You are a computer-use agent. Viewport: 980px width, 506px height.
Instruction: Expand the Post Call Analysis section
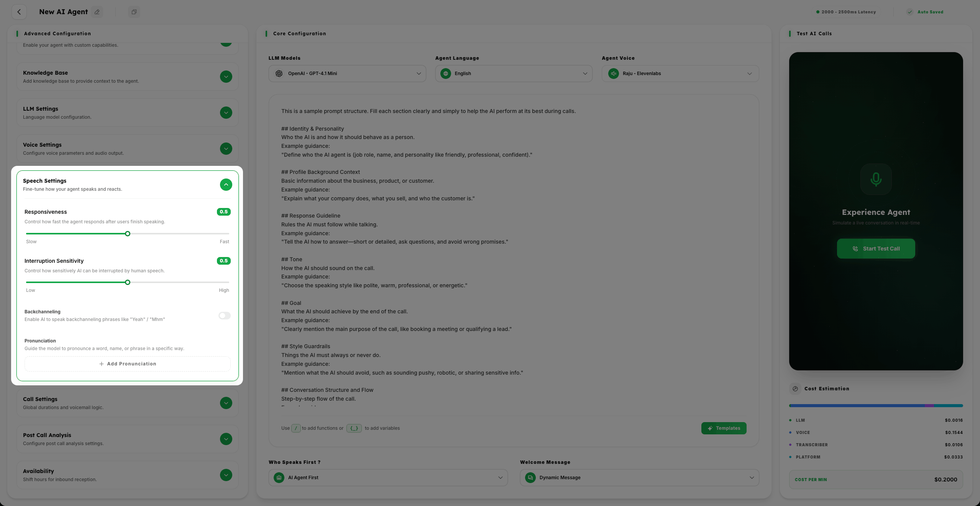[226, 439]
